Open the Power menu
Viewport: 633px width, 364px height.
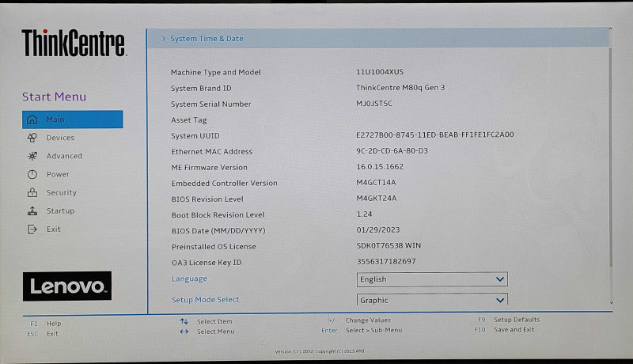(58, 174)
